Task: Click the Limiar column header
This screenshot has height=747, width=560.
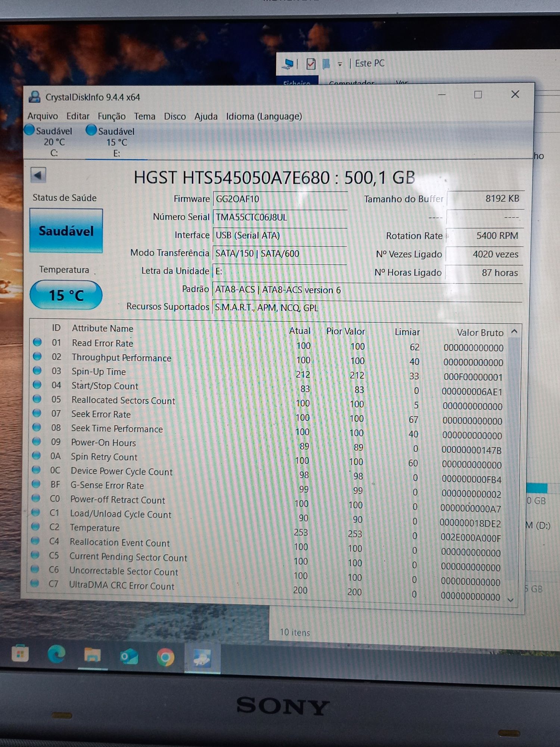Action: [407, 332]
